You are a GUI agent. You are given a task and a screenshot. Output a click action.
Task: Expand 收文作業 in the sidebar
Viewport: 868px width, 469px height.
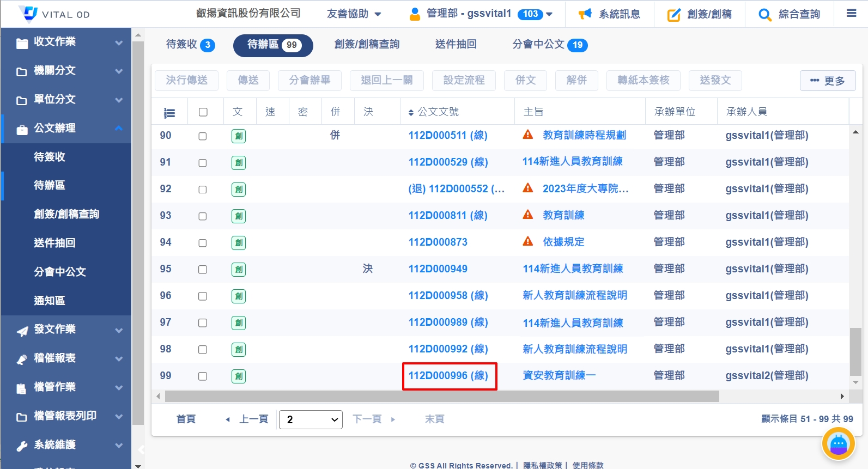(x=65, y=42)
